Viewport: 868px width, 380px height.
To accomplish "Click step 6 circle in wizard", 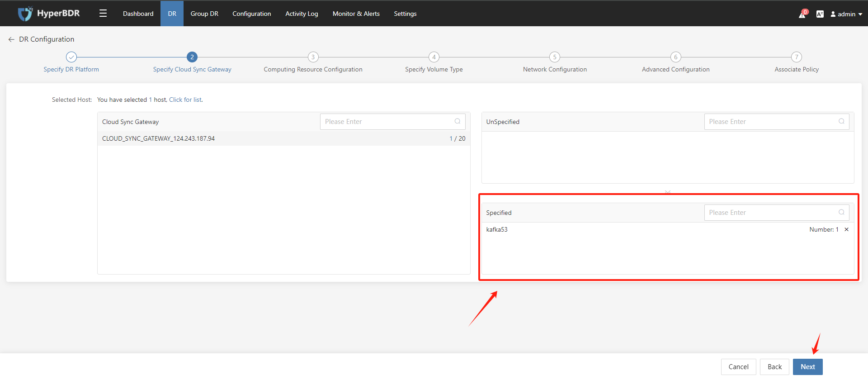I will [x=676, y=57].
